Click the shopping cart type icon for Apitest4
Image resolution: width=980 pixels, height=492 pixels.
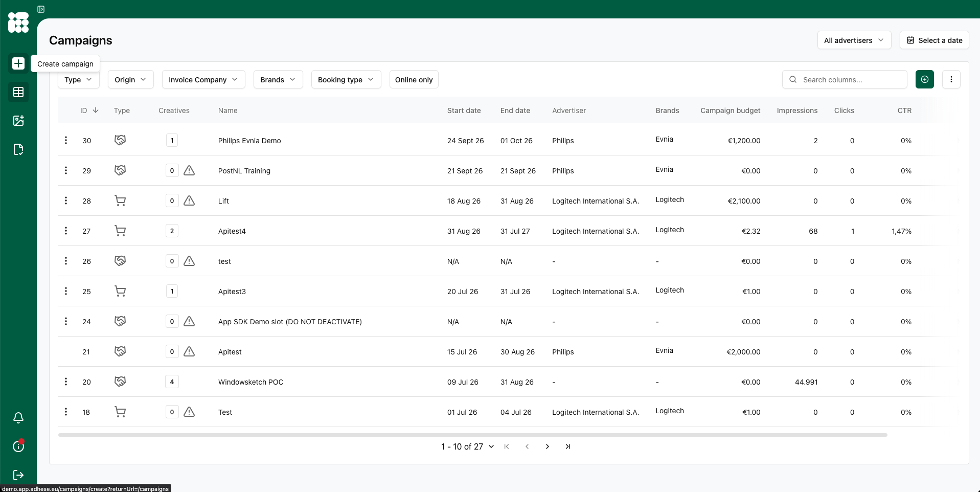[x=120, y=231]
